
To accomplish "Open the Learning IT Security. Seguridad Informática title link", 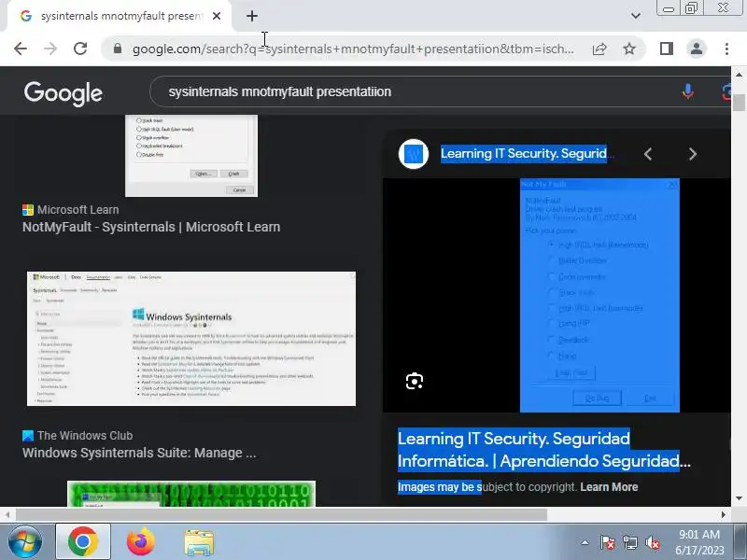I will [x=543, y=450].
